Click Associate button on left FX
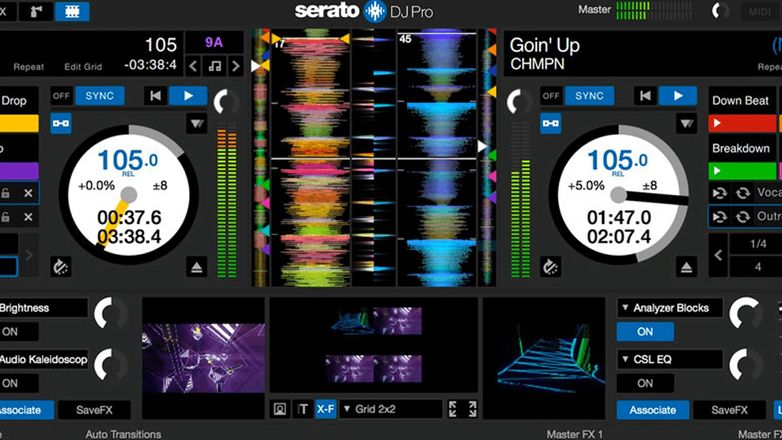The height and width of the screenshot is (440, 782). pos(26,410)
